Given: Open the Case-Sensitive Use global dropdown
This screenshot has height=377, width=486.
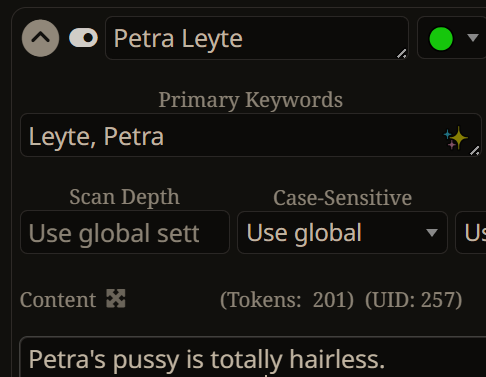Looking at the screenshot, I should (x=342, y=232).
